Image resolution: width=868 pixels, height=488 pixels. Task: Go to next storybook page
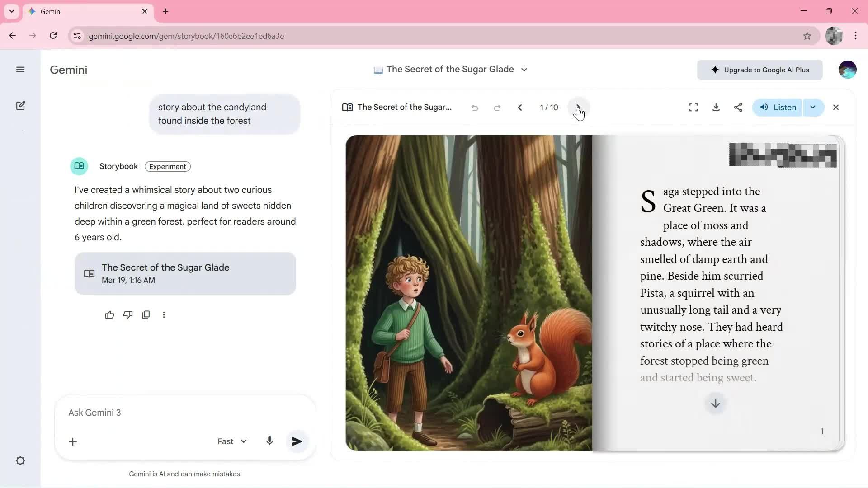pos(578,108)
